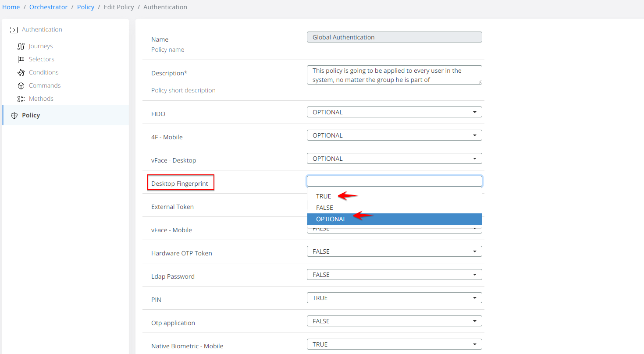Select the highlighted OPTIONAL option
This screenshot has height=354, width=644.
tap(331, 219)
